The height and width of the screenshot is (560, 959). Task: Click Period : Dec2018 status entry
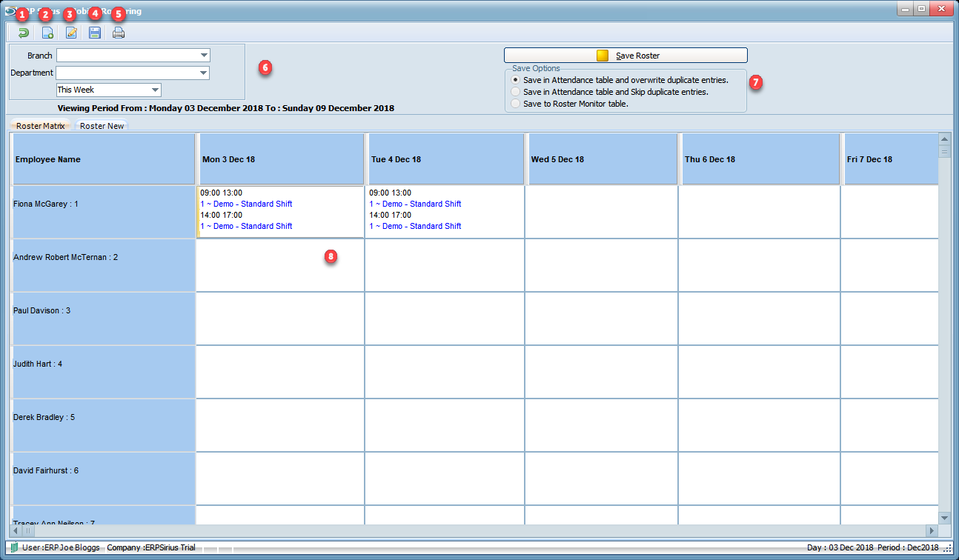[x=908, y=547]
